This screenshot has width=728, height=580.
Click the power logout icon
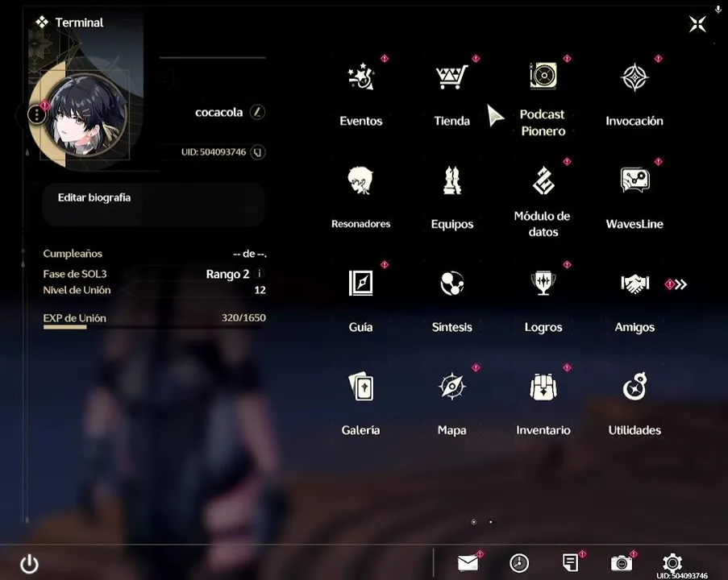29,564
